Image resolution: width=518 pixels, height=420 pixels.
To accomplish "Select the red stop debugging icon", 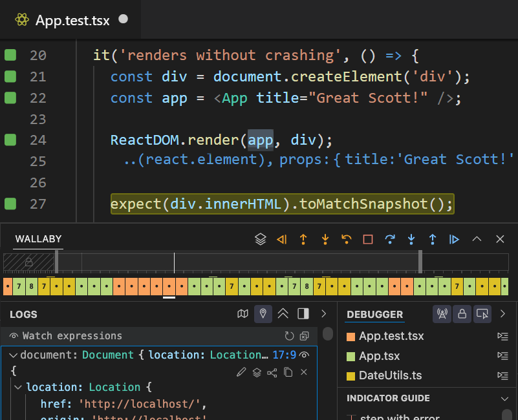I will click(367, 239).
